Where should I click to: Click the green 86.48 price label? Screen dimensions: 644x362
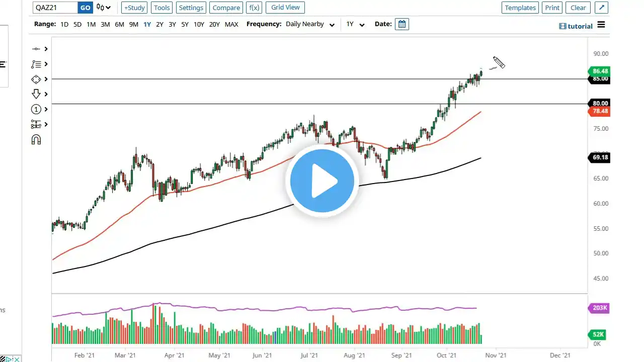point(599,71)
